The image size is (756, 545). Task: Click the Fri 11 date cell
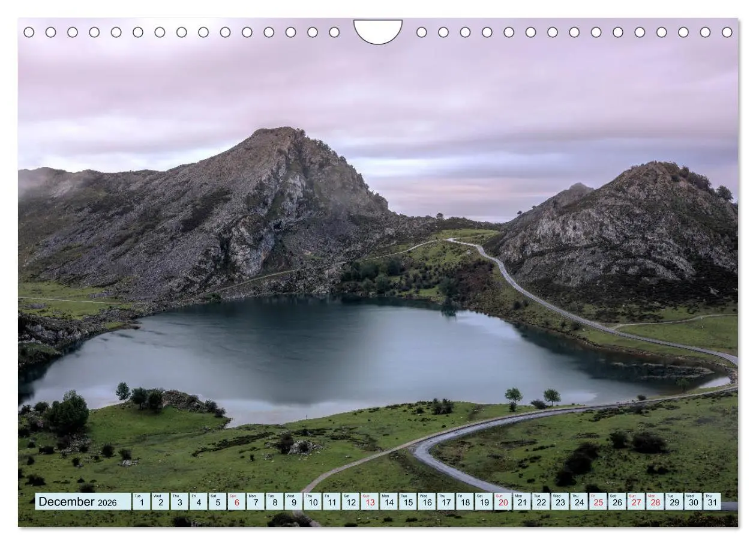(332, 502)
